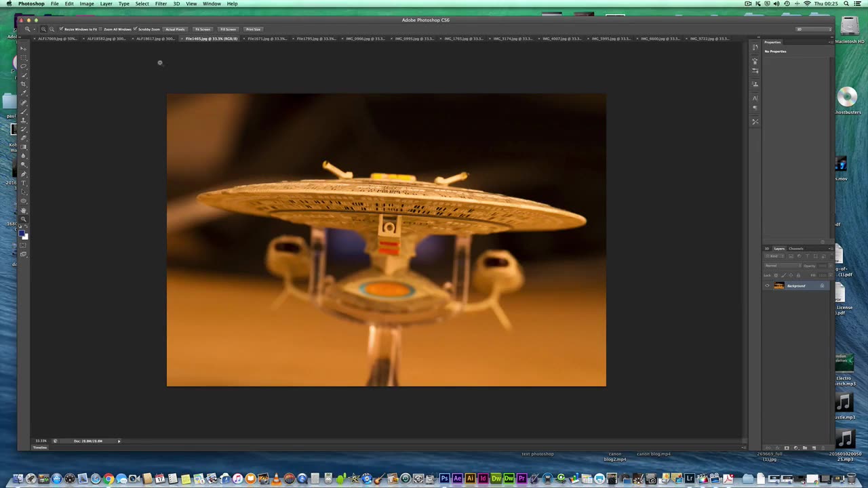868x488 pixels.
Task: Select the Rectangular Marquee tool
Action: [24, 58]
